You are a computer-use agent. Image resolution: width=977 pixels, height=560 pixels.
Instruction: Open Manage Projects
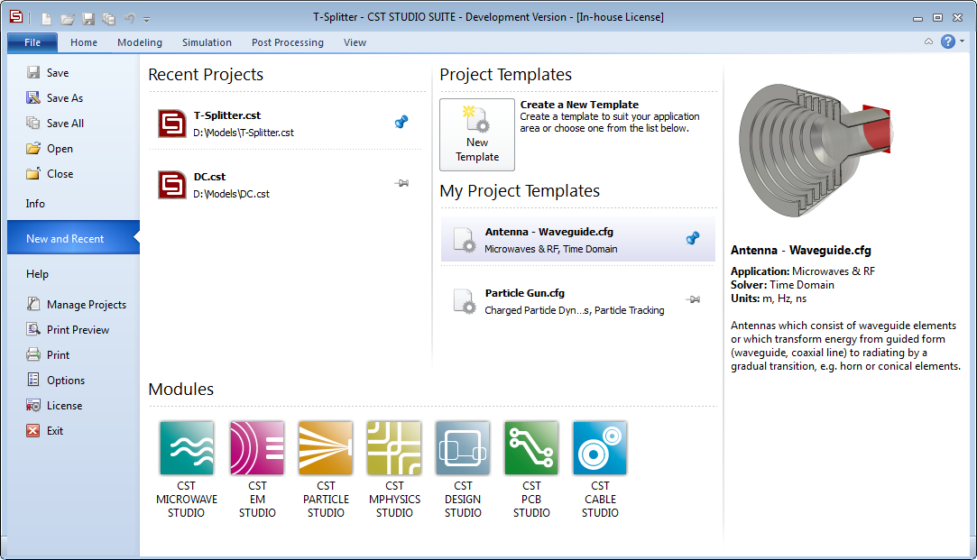pyautogui.click(x=74, y=304)
